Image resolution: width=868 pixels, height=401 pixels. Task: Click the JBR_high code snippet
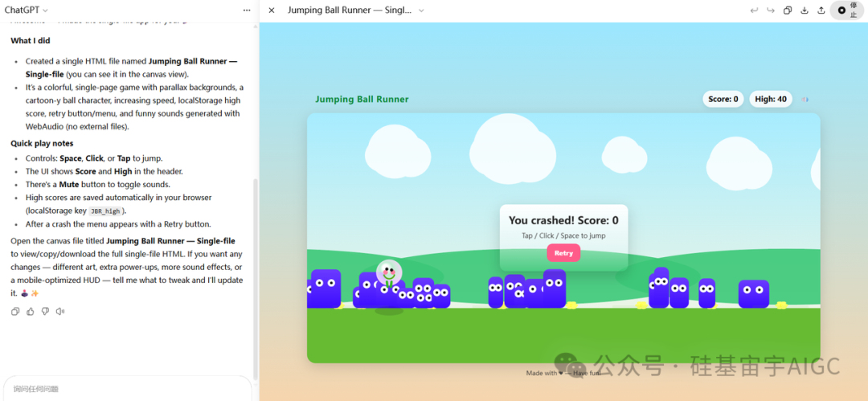click(x=106, y=211)
